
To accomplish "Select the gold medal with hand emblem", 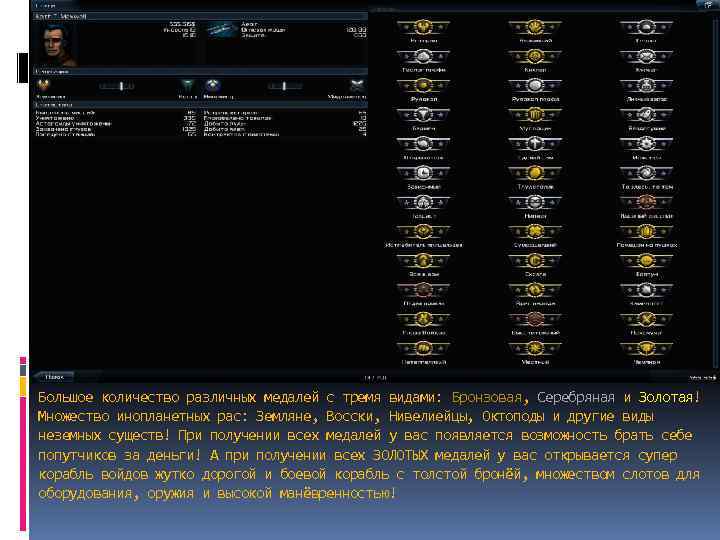I will (x=534, y=28).
